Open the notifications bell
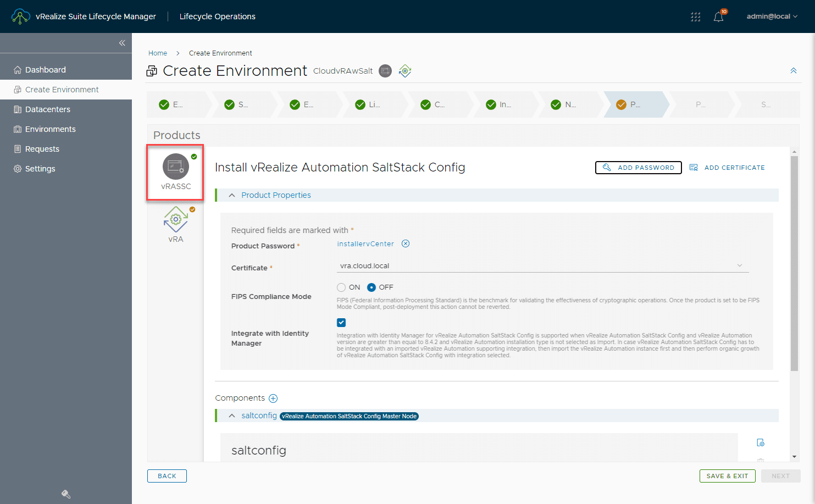The width and height of the screenshot is (815, 504). [x=718, y=17]
